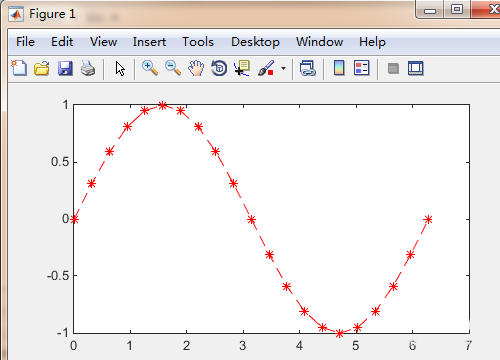Image resolution: width=500 pixels, height=360 pixels.
Task: Print the figure using the printer icon
Action: click(x=88, y=68)
